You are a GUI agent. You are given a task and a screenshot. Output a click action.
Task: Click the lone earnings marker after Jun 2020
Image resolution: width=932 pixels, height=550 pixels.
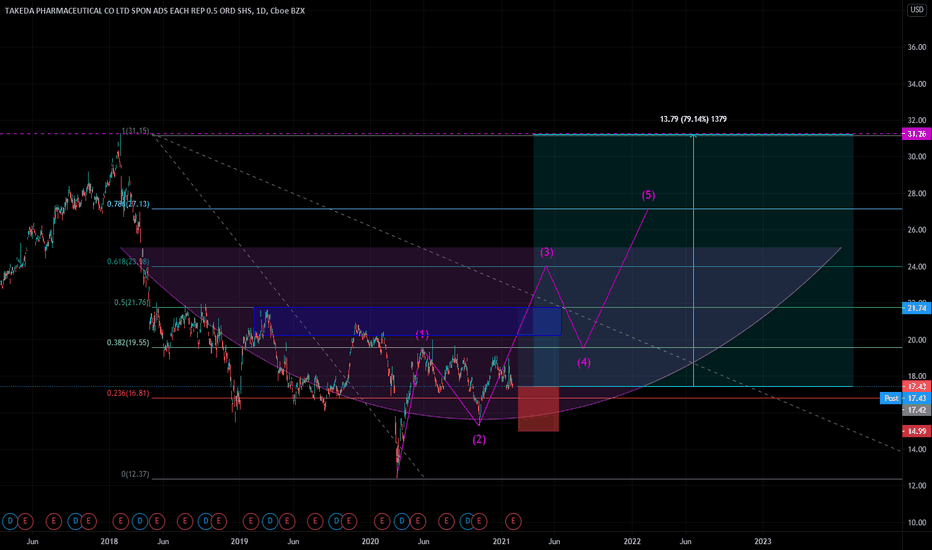(x=446, y=521)
